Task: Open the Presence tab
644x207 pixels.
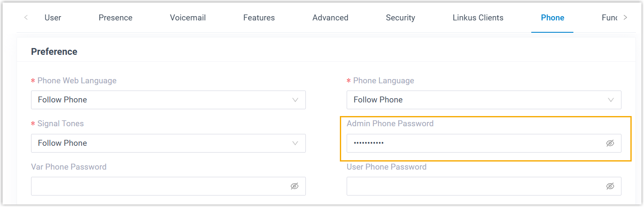Action: pos(115,18)
